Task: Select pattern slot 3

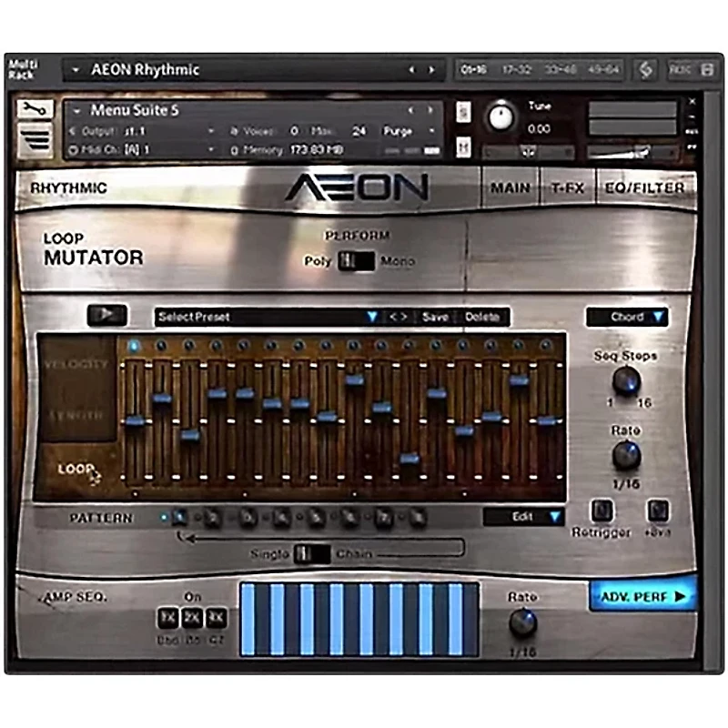Action: 248,517
